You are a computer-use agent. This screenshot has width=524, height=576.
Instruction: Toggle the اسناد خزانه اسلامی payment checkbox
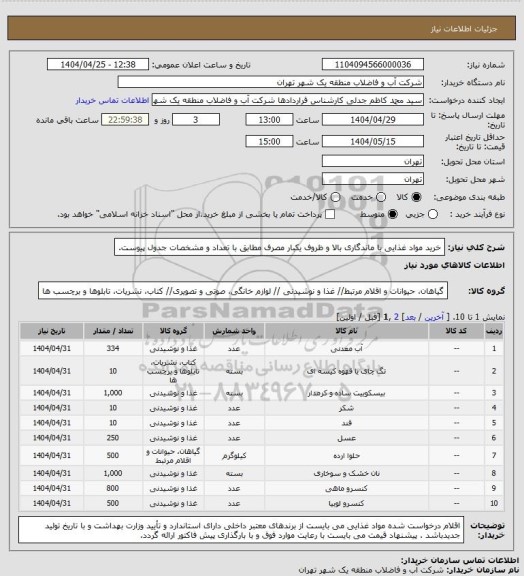pos(330,214)
